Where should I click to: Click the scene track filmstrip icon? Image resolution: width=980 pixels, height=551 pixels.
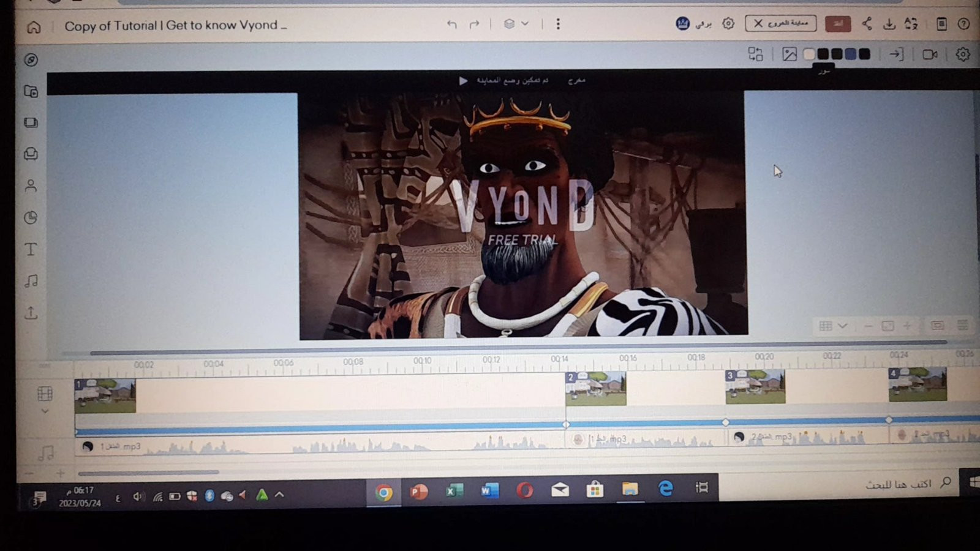(45, 394)
